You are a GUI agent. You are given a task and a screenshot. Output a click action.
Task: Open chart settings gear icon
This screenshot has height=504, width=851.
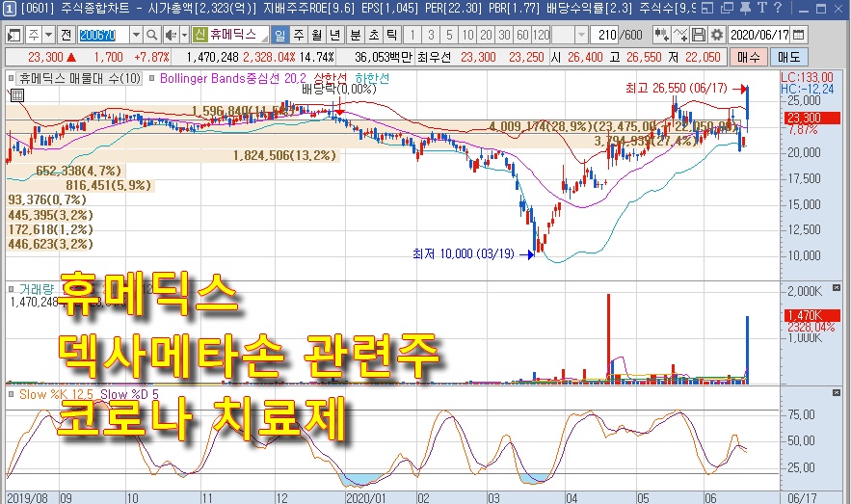coord(717,36)
